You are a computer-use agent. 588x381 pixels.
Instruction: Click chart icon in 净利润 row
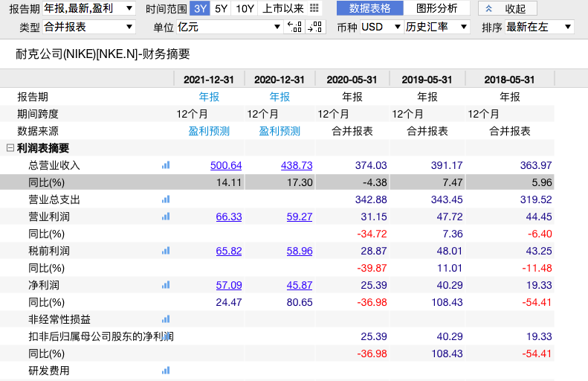[x=166, y=285]
